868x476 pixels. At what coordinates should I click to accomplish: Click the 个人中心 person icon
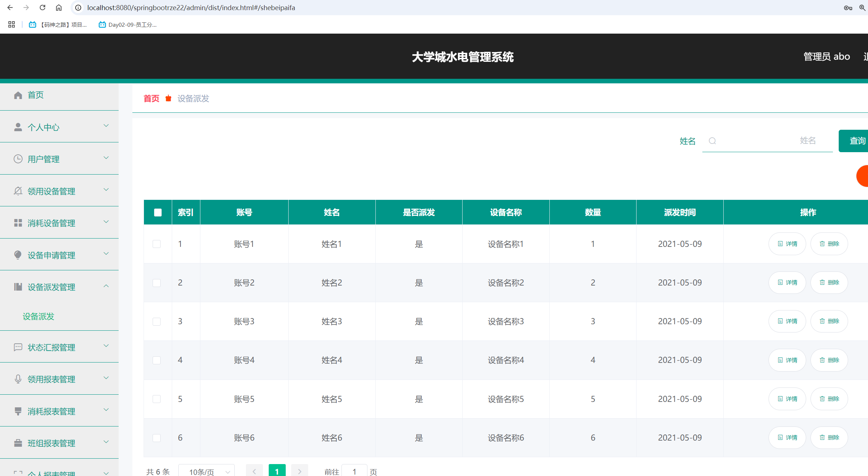pos(18,126)
